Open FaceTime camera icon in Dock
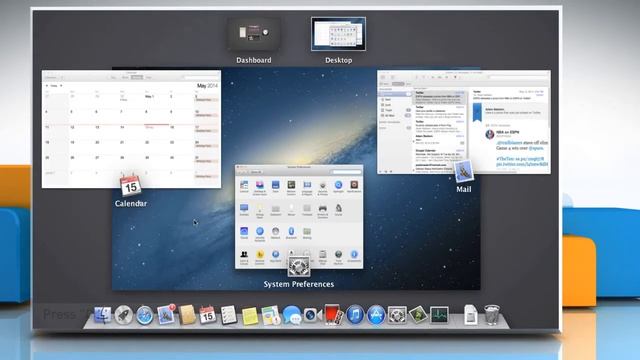 coord(313,315)
